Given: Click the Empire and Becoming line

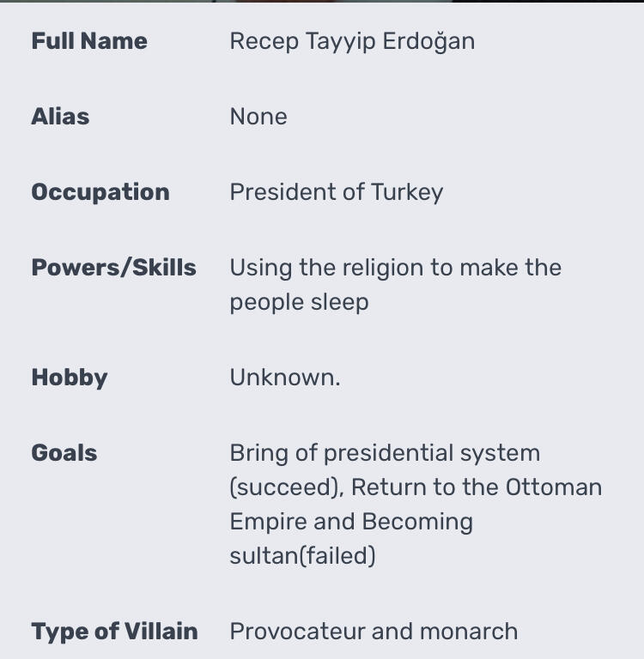Looking at the screenshot, I should (x=351, y=523).
